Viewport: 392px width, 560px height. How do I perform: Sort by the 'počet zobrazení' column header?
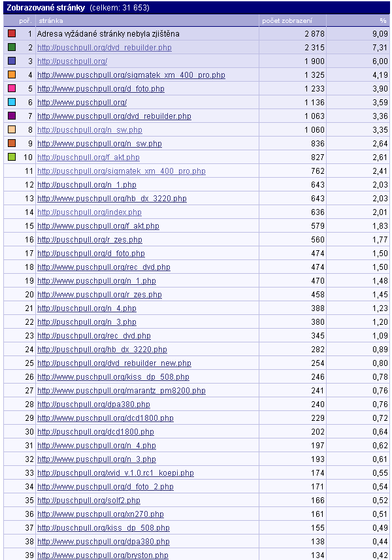tap(287, 21)
